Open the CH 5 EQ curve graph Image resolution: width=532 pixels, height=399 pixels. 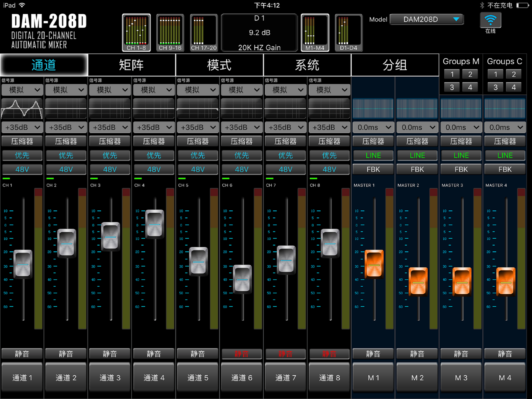click(x=198, y=109)
